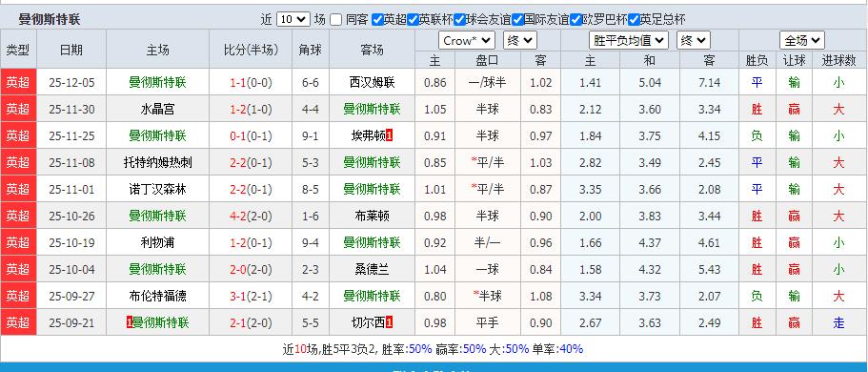
Task: Open the 终 dropdown next to 胜平负均值
Action: click(693, 40)
